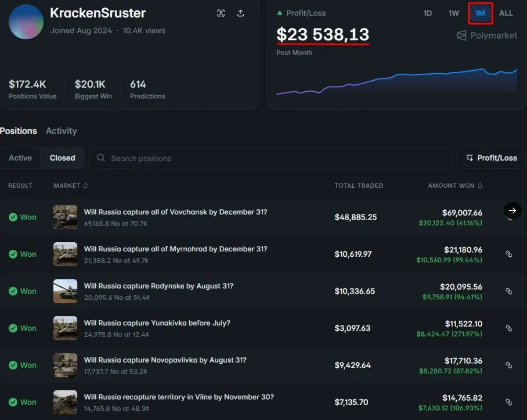Click the $17,710.36 amount won value
This screenshot has width=527, height=420.
coord(464,361)
